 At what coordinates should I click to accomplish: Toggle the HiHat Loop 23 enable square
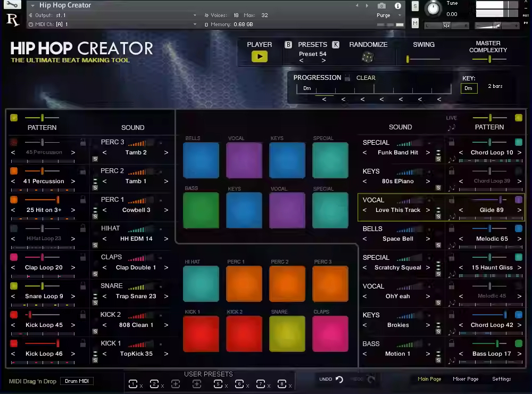point(14,228)
